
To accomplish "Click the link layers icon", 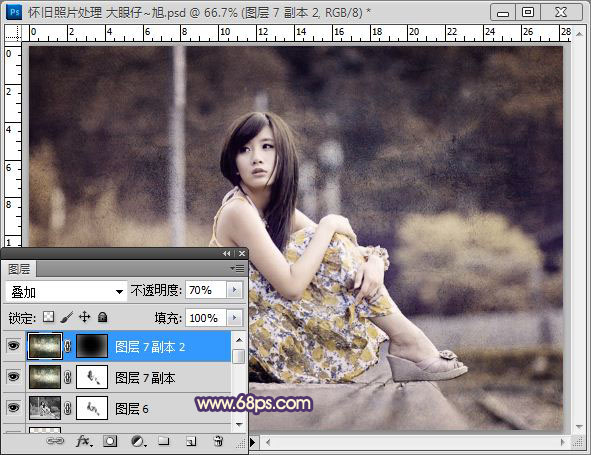I will coord(55,441).
